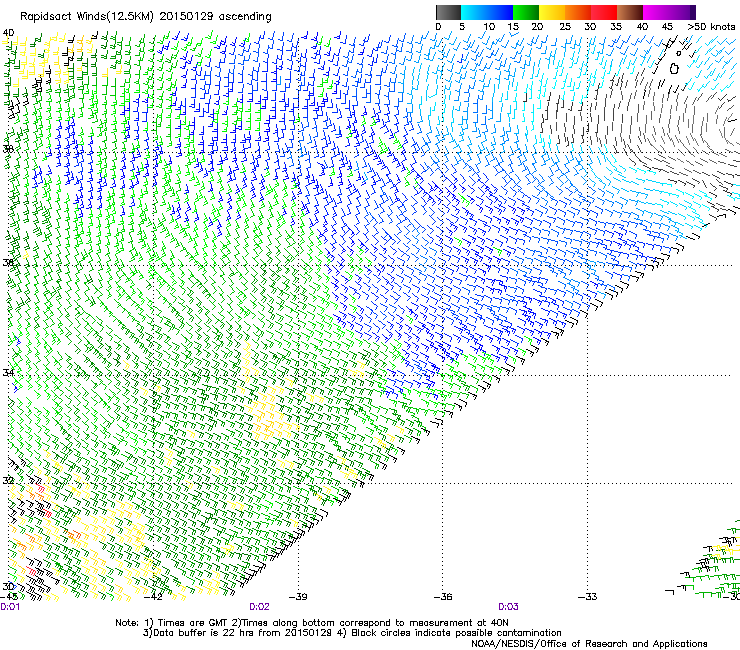Screen dimensions: 740x650
Task: Click the longitude axis label '-36'
Action: [x=443, y=596]
